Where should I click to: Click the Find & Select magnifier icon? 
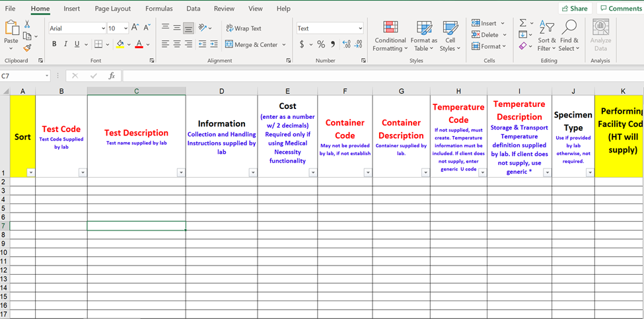(x=569, y=35)
